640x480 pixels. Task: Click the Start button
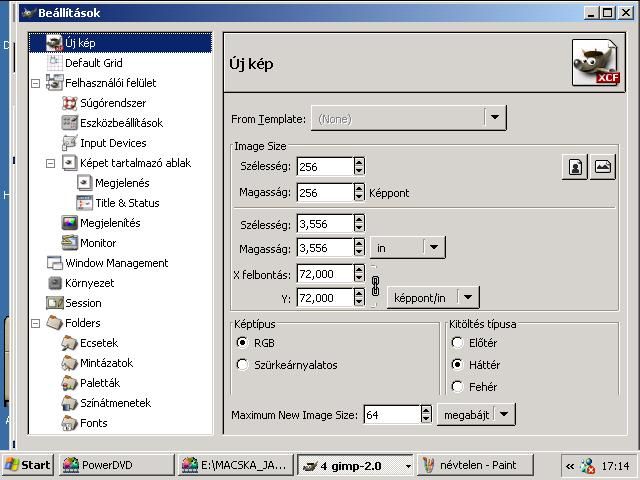[x=28, y=465]
